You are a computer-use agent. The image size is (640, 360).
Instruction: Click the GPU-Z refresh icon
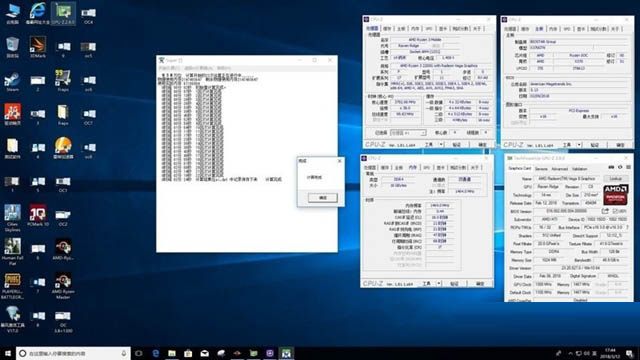pos(620,167)
